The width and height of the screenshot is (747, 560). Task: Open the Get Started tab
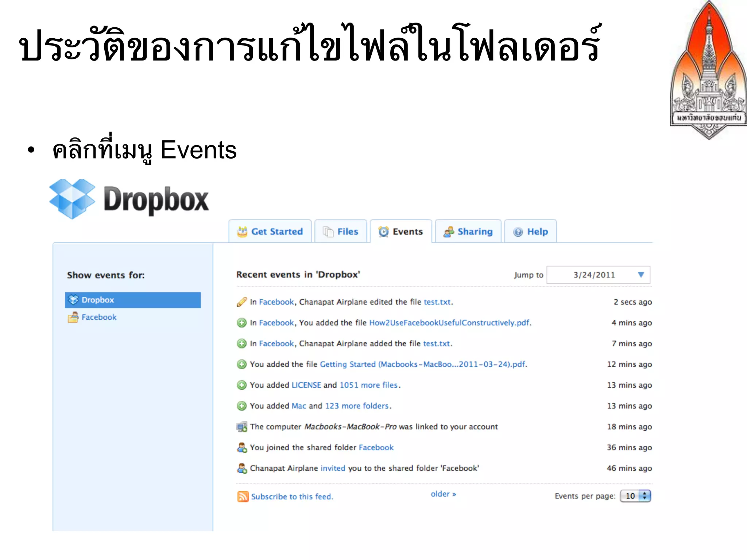click(x=270, y=231)
